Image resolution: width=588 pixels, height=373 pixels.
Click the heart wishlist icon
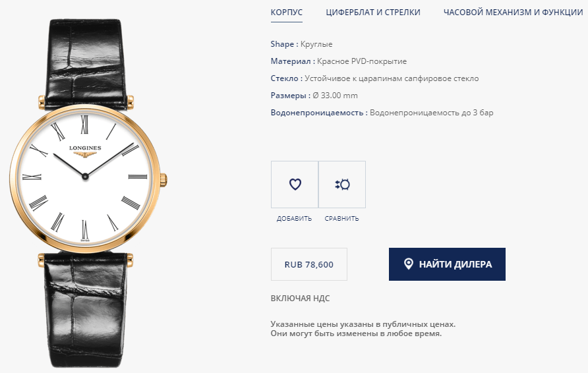click(295, 185)
